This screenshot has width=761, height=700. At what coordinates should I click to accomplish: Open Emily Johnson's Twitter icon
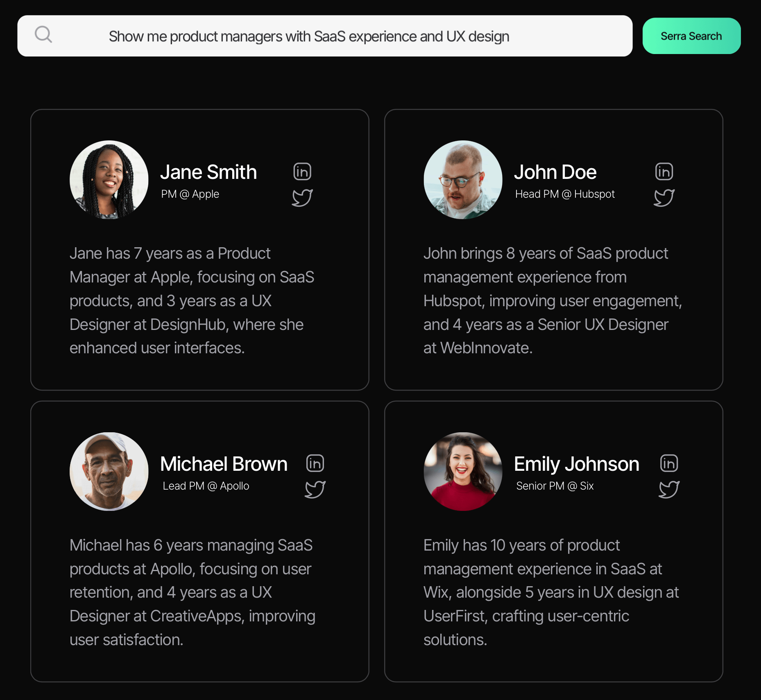[x=669, y=490]
